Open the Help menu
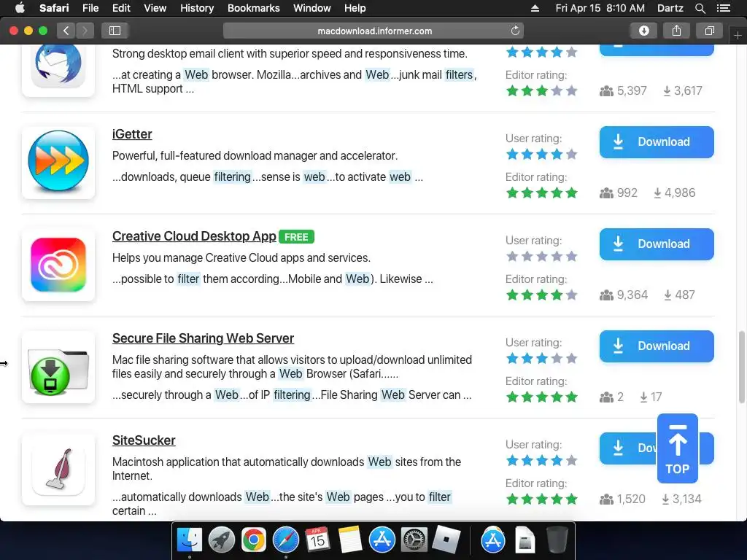Viewport: 747px width, 560px height. click(x=355, y=8)
